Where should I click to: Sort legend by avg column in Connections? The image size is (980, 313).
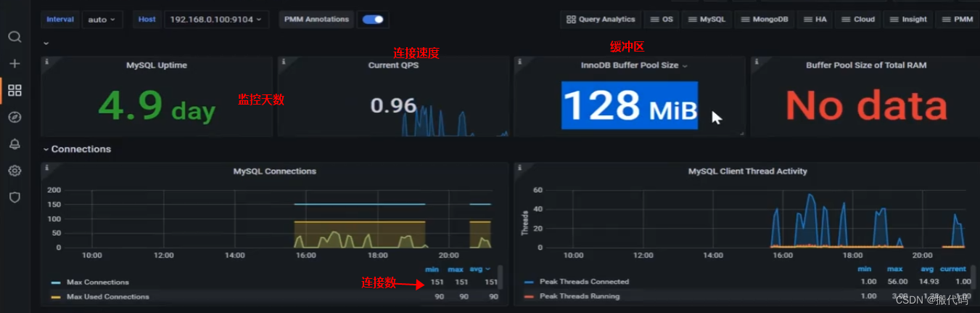click(x=480, y=269)
